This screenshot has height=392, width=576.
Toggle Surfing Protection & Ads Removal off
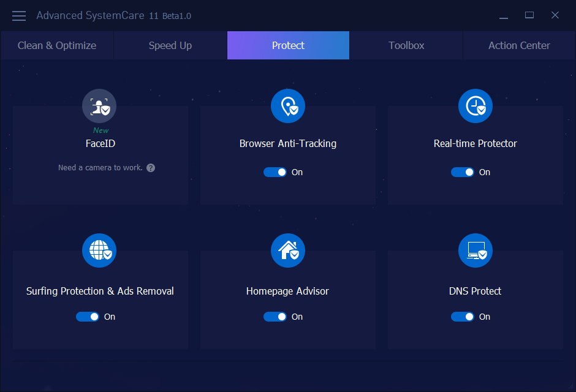point(88,317)
